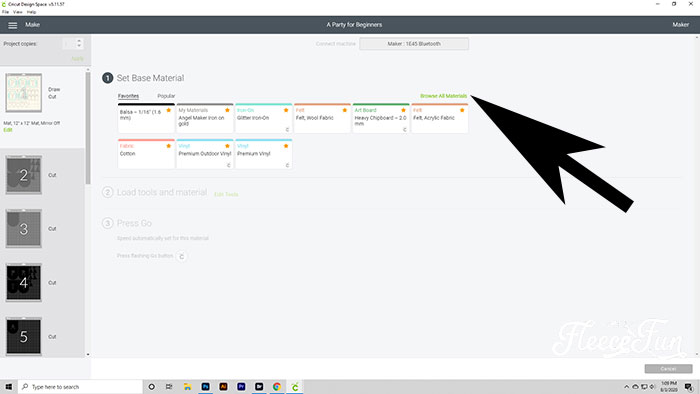Choose Heavy Chipboard 2.0 mm material
Image resolution: width=700 pixels, height=394 pixels.
(381, 118)
